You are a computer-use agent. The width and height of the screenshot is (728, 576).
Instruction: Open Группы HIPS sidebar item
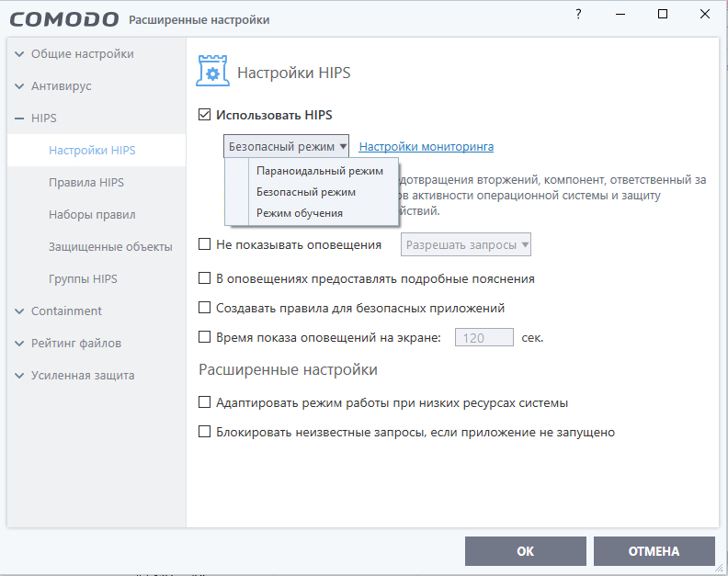(x=97, y=279)
